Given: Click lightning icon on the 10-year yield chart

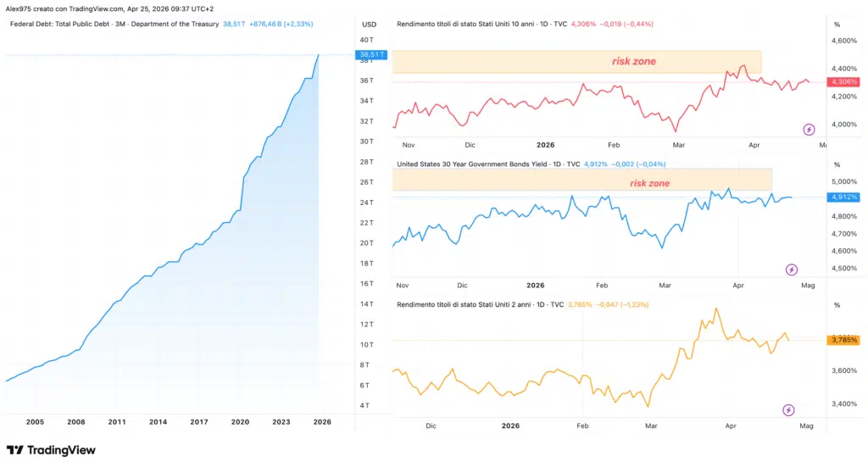Looking at the screenshot, I should click(809, 130).
